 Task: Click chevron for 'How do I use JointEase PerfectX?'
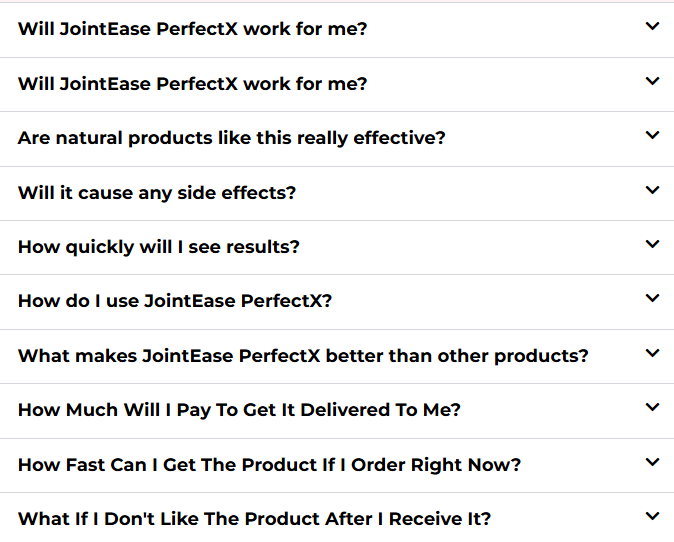click(x=653, y=299)
